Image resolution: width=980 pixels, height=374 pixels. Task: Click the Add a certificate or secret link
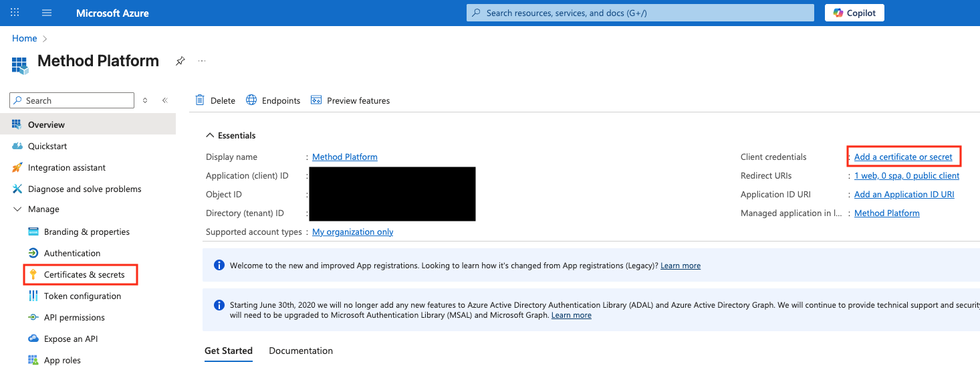(902, 157)
